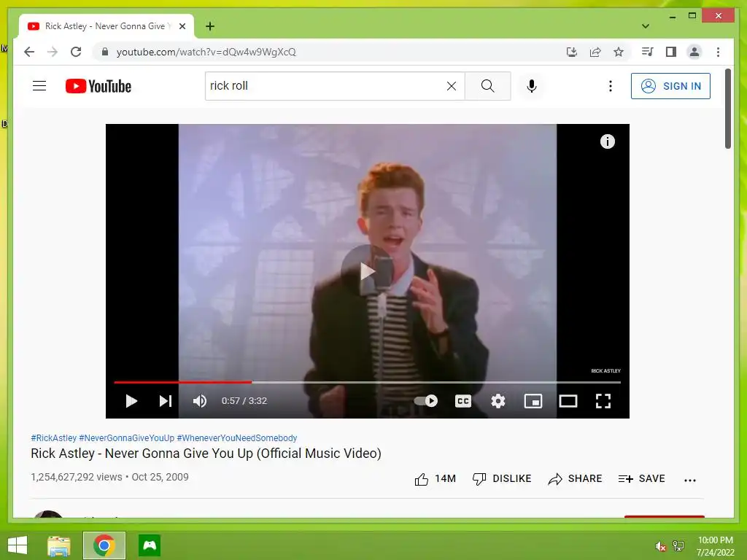
Task: Open YouTube settings three-dot menu
Action: point(611,86)
